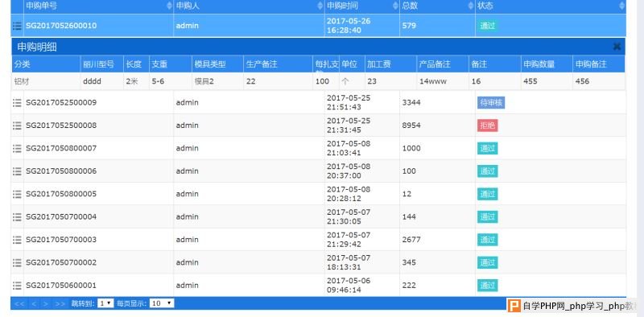Open row menu icon for SG2017050700002
Image resolution: width=644 pixels, height=317 pixels.
[17, 262]
